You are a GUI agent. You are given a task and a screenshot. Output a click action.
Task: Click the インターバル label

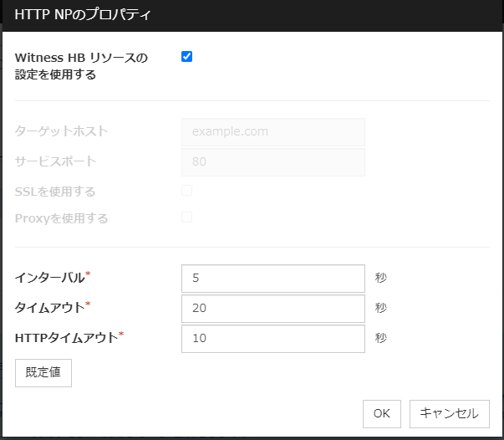click(x=50, y=278)
